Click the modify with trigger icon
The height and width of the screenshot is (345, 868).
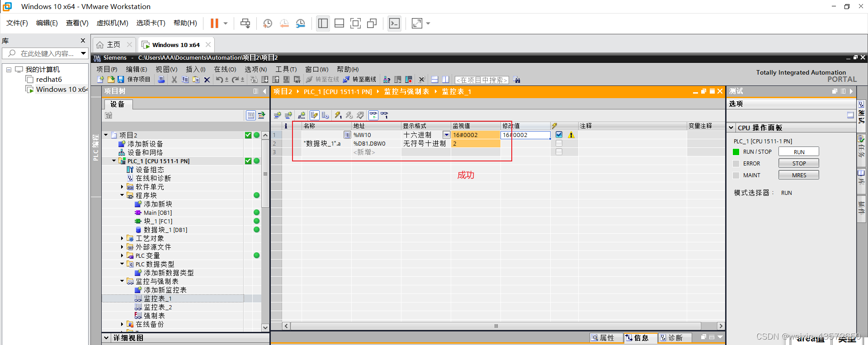coord(349,115)
